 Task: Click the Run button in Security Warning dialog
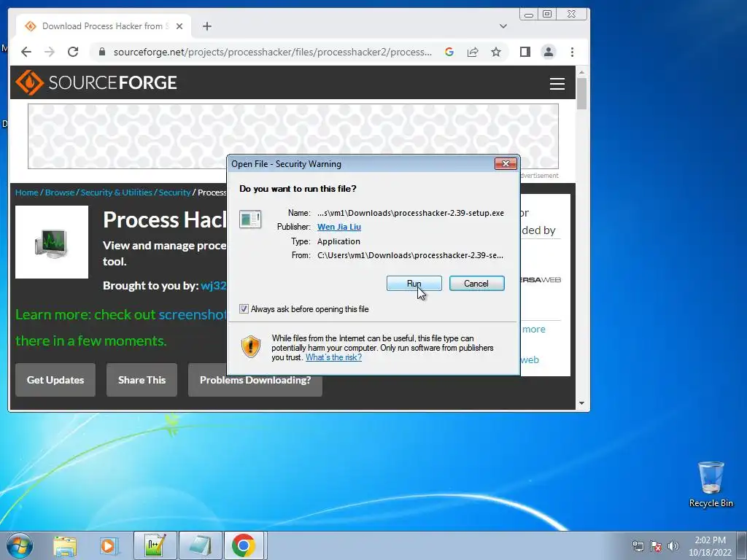tap(414, 284)
